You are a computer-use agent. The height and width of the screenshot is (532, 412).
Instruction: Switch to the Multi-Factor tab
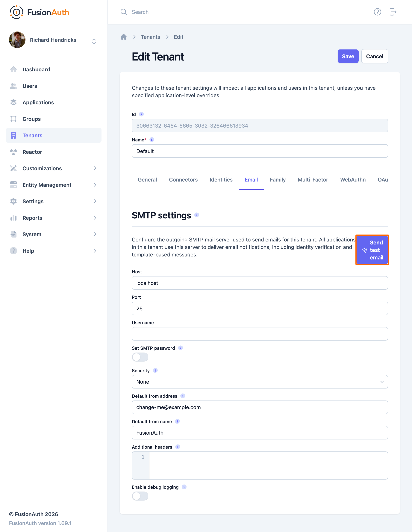click(x=313, y=180)
